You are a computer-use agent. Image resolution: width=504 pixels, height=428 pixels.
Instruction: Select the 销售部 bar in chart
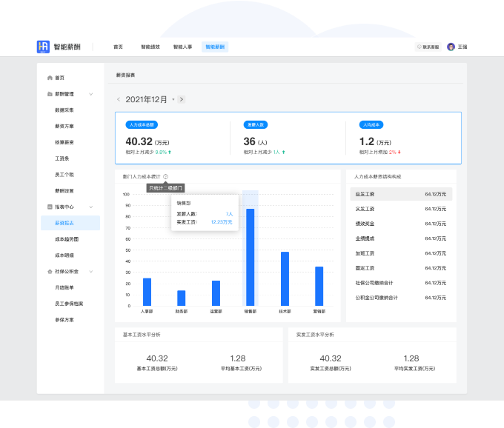point(250,257)
